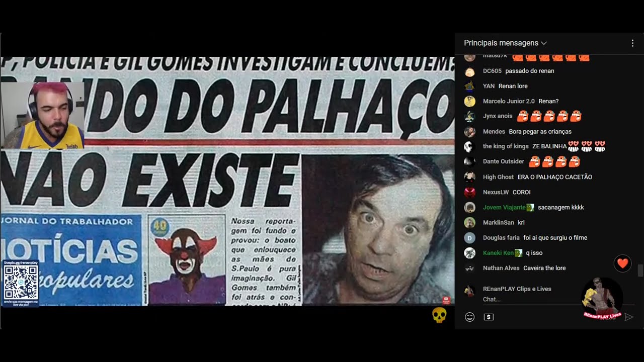Open Marcelo Junior 2.0's avatar
Image resolution: width=644 pixels, height=362 pixels.
pyautogui.click(x=469, y=101)
